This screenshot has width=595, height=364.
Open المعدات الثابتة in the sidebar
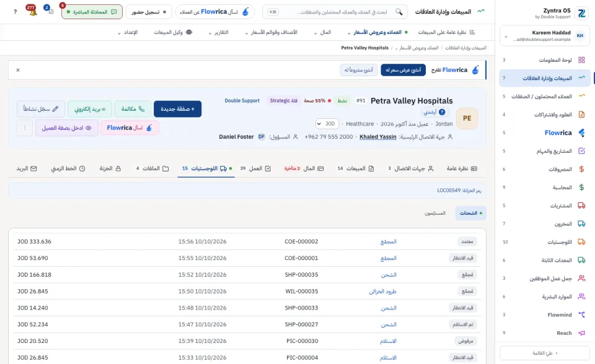click(545, 260)
